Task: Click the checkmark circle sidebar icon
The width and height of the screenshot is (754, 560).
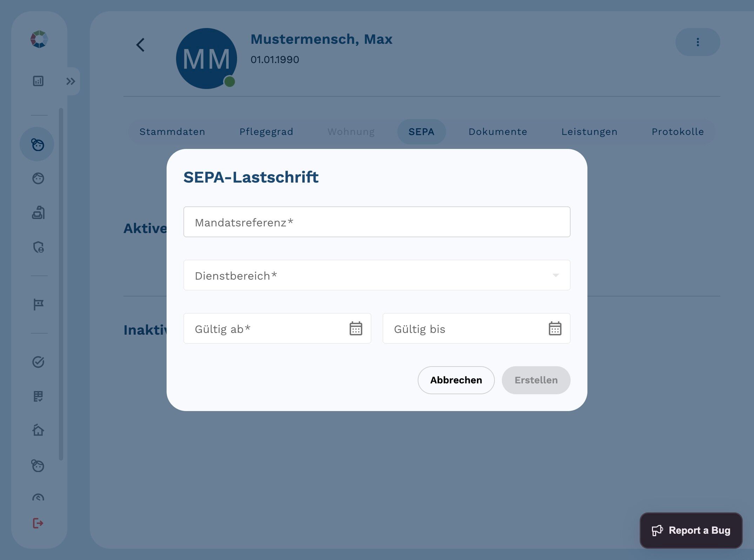Action: [x=38, y=362]
